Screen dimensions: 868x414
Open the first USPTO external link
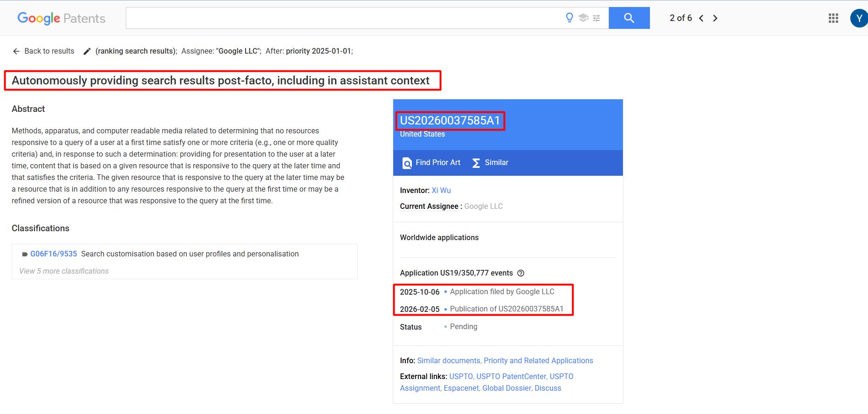pos(461,376)
